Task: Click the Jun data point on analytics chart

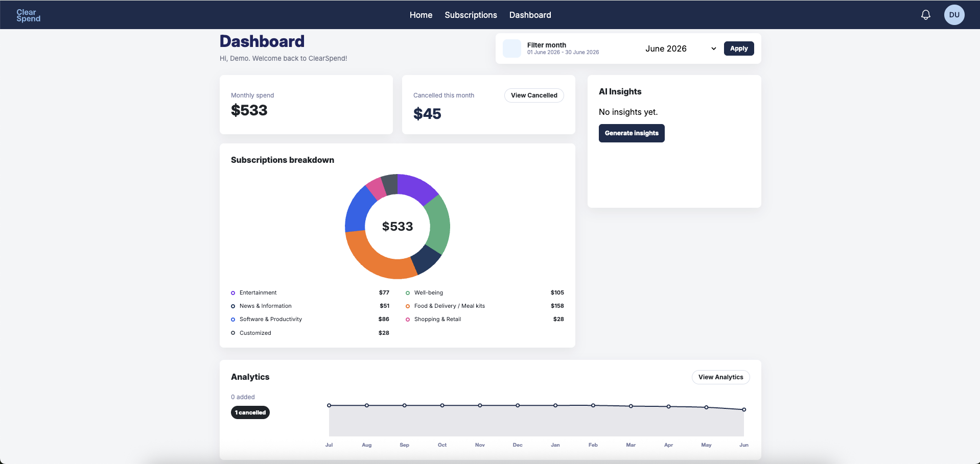Action: [x=744, y=409]
